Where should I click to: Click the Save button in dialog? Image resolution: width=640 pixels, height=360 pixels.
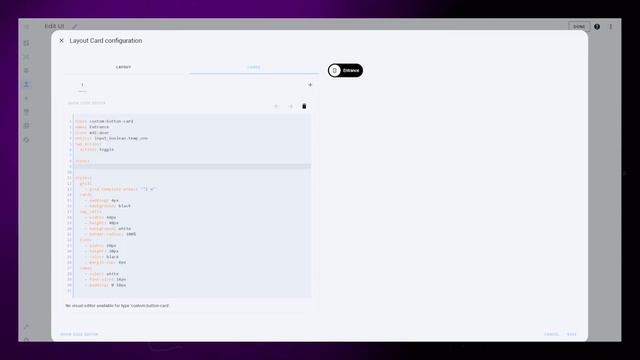point(572,334)
